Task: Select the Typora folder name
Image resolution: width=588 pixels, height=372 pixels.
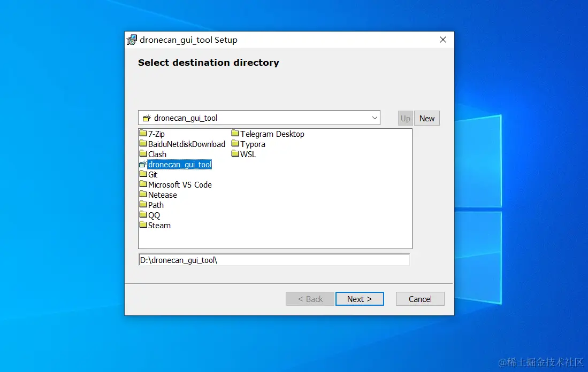Action: [253, 144]
